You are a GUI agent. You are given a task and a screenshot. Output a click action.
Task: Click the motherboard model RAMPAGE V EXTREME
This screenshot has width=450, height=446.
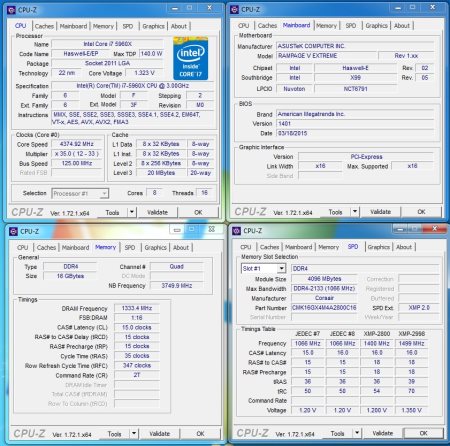(x=327, y=56)
